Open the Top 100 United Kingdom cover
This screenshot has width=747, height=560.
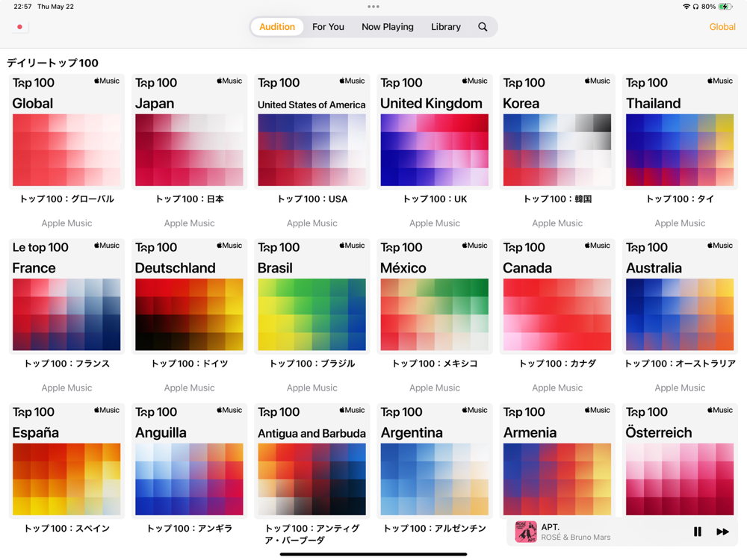pyautogui.click(x=435, y=132)
